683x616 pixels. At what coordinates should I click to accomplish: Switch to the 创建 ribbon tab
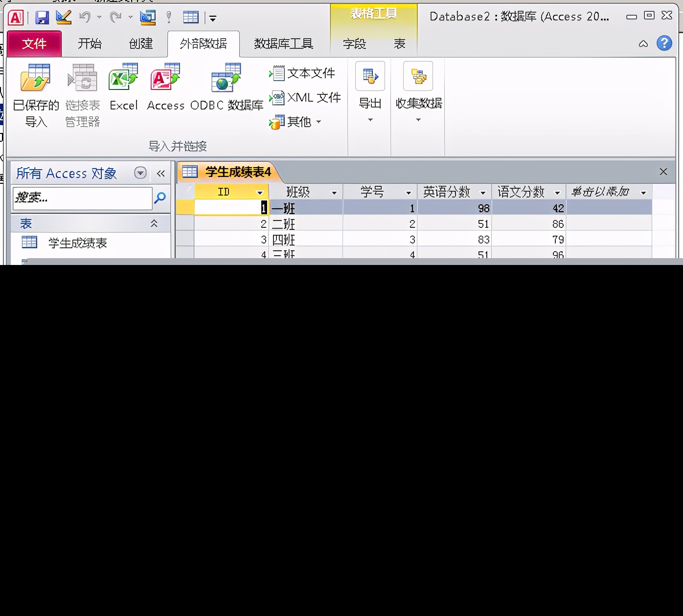[x=141, y=44]
